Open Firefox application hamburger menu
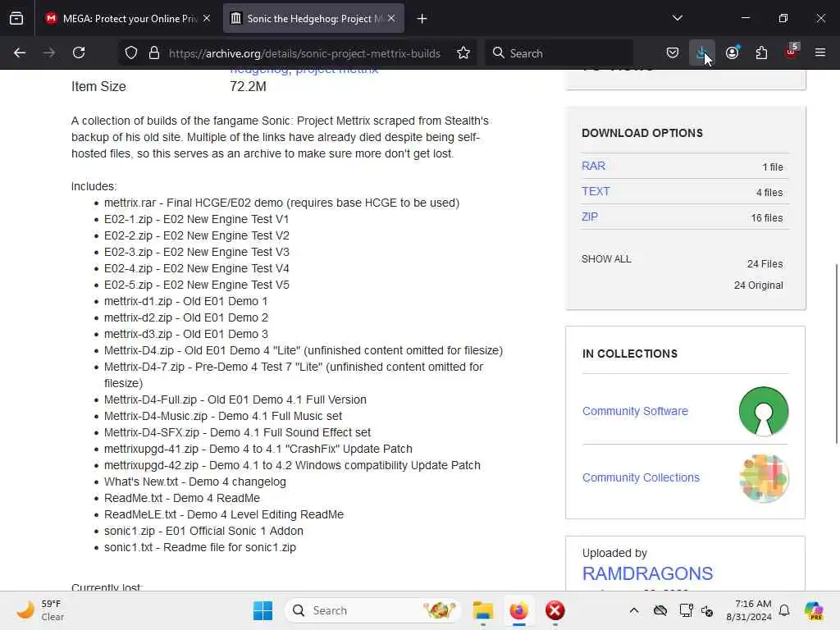Screen dimensions: 840x630 [820, 53]
